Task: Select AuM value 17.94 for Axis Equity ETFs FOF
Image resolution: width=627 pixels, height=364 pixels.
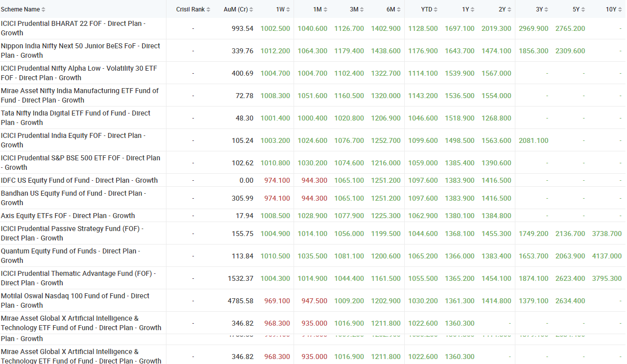Action: click(x=245, y=216)
